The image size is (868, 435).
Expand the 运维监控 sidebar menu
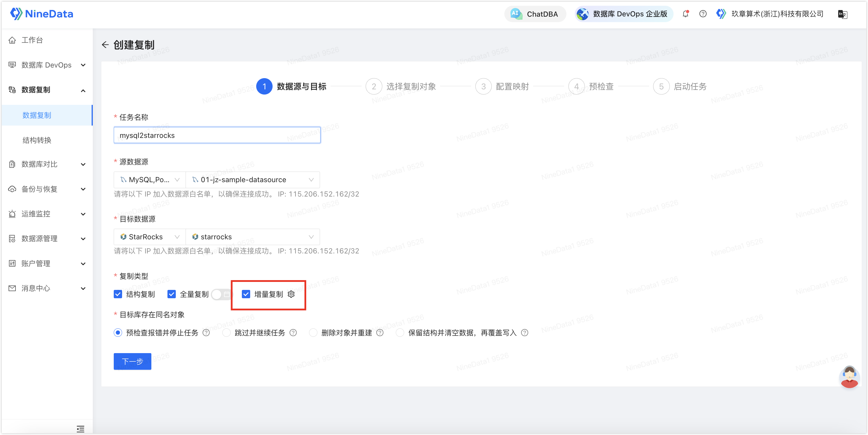(47, 214)
